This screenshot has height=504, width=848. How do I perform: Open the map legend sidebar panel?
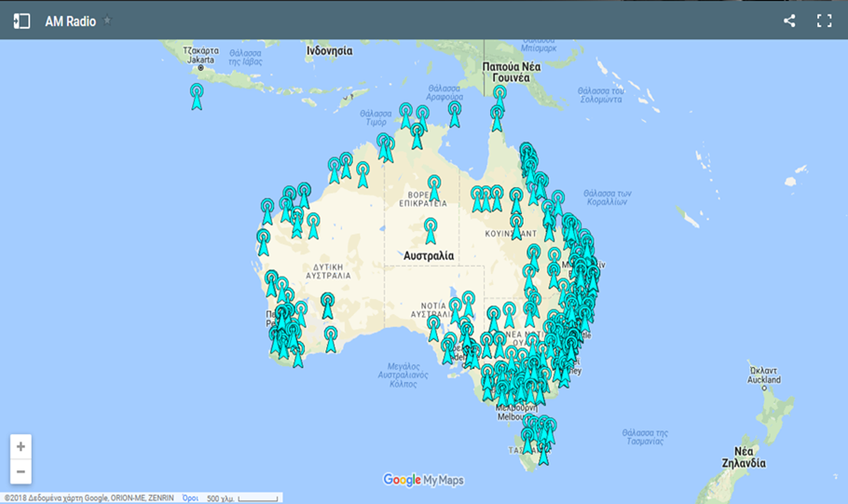[21, 20]
